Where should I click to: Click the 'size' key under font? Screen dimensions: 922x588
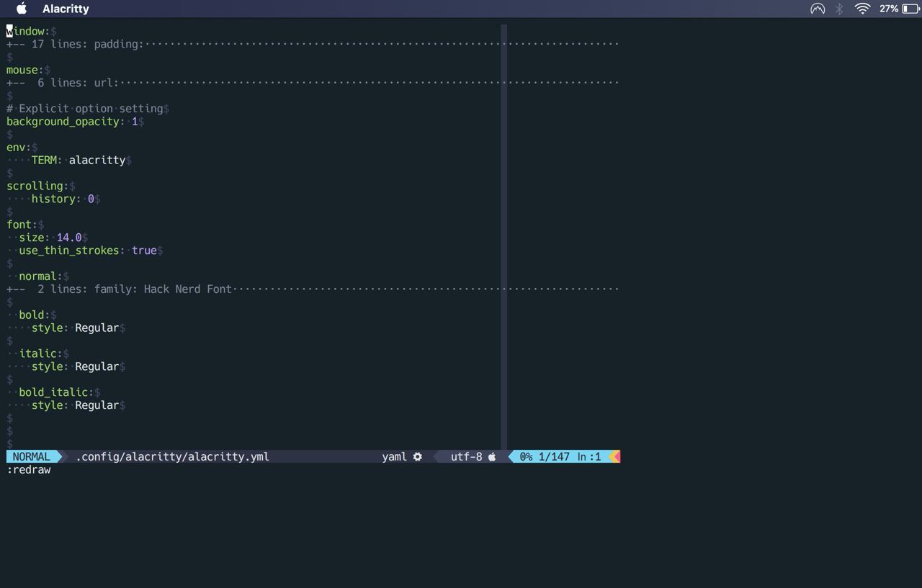pos(31,238)
